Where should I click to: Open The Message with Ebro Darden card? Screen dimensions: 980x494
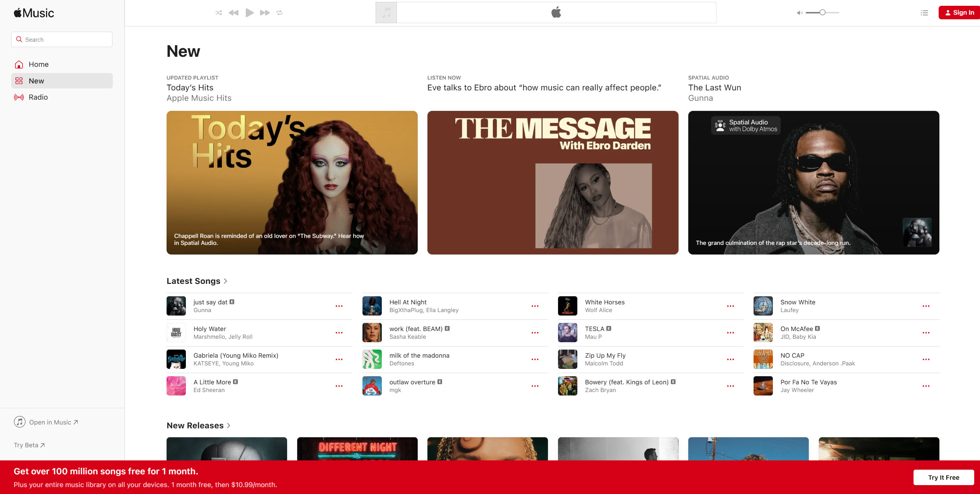pyautogui.click(x=553, y=183)
